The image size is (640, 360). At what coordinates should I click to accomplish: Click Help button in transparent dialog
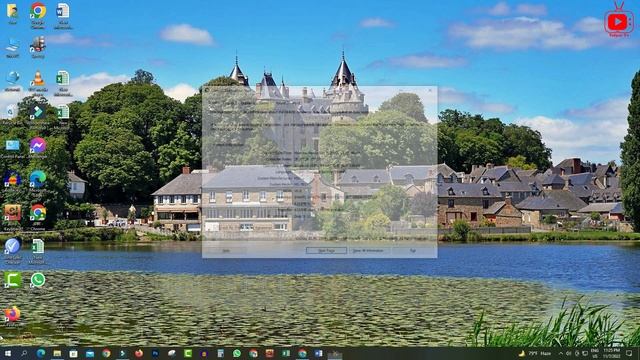[x=226, y=251]
